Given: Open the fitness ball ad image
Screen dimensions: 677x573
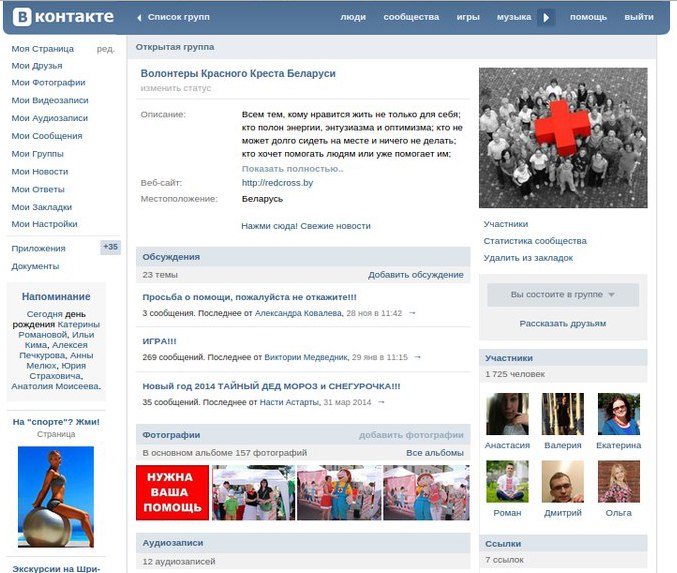Looking at the screenshot, I should [x=56, y=497].
